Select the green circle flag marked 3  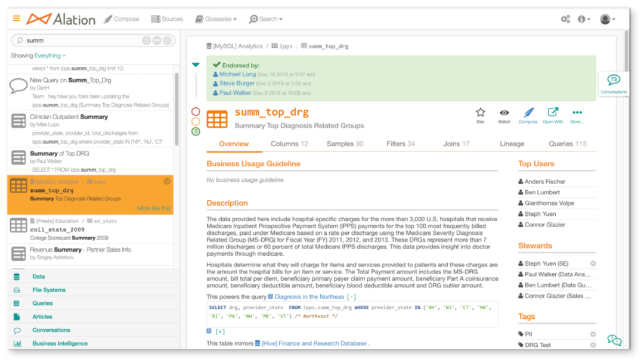click(x=196, y=131)
